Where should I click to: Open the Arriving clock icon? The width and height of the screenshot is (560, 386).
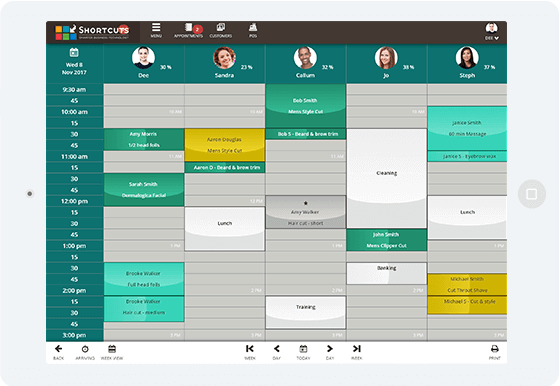coord(85,352)
